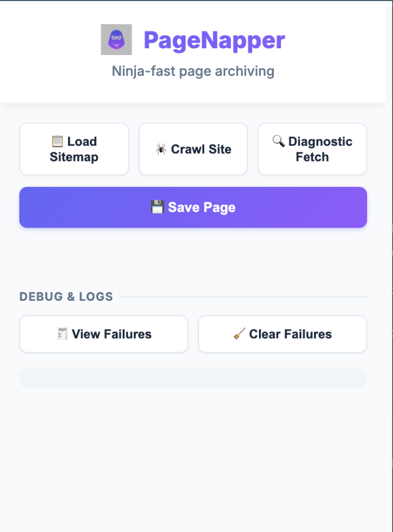Viewport: 393px width, 532px height.
Task: Start a crawl with Crawl Site
Action: pyautogui.click(x=193, y=149)
